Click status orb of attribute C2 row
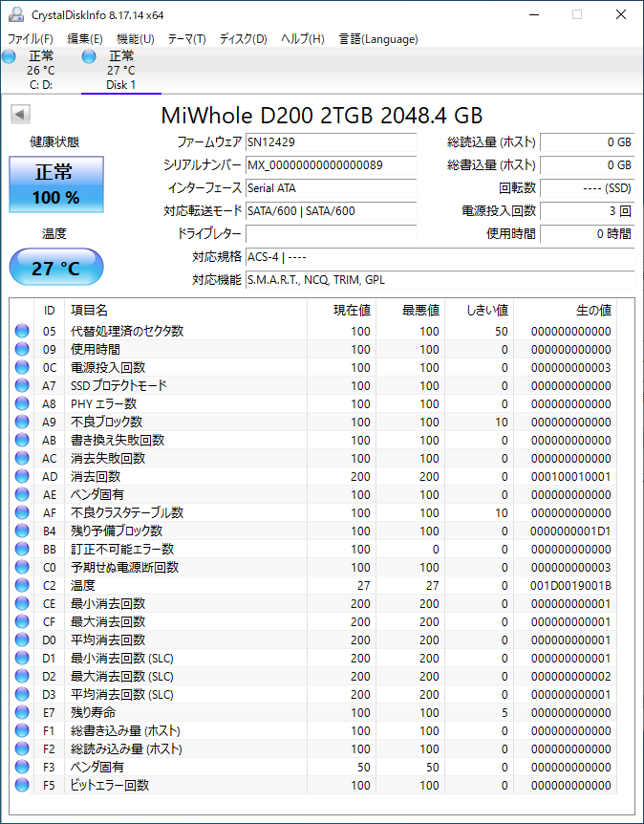 tap(22, 585)
